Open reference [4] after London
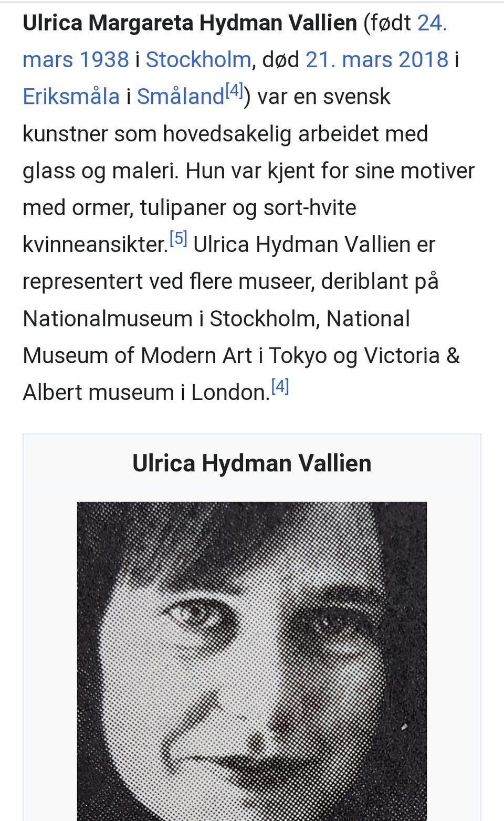 click(280, 386)
